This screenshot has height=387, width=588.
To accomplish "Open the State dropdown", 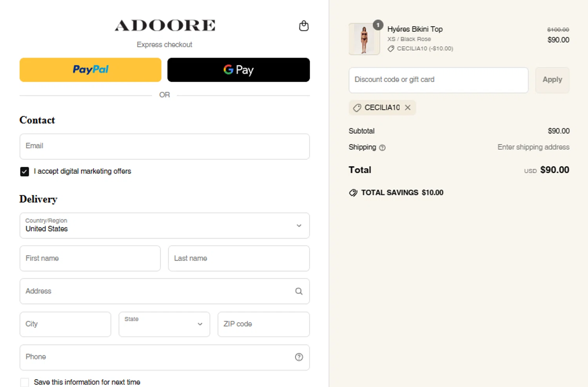I will click(164, 324).
